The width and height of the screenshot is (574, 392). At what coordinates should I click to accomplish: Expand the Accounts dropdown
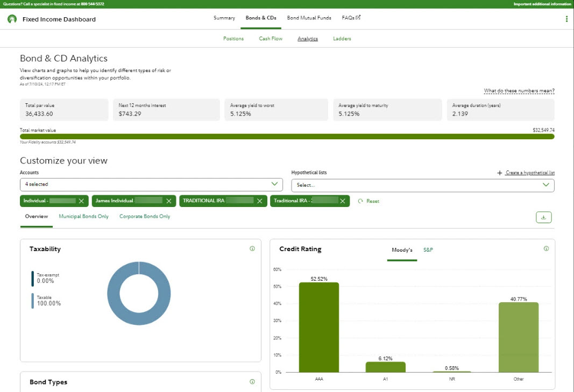(x=151, y=184)
